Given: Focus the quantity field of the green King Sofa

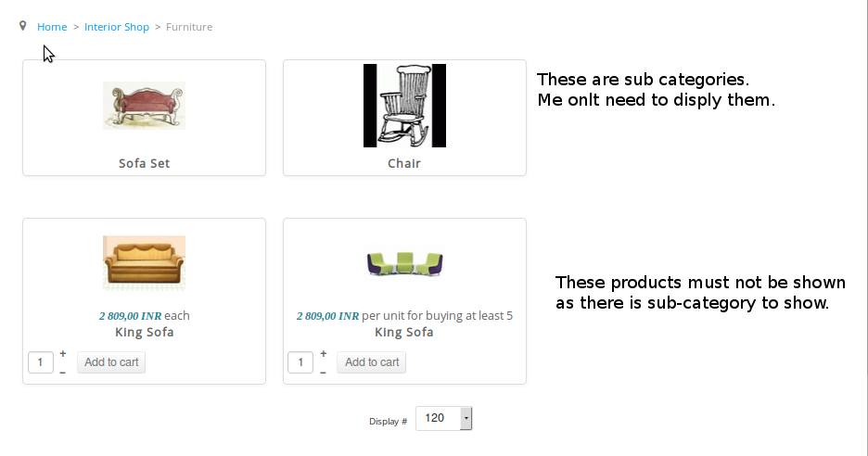Looking at the screenshot, I should tap(300, 362).
